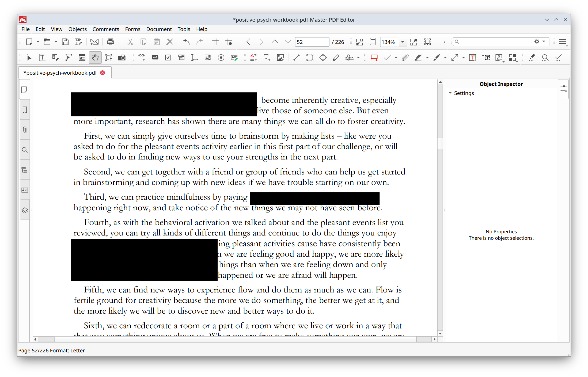Open the Comments menu

(x=106, y=29)
